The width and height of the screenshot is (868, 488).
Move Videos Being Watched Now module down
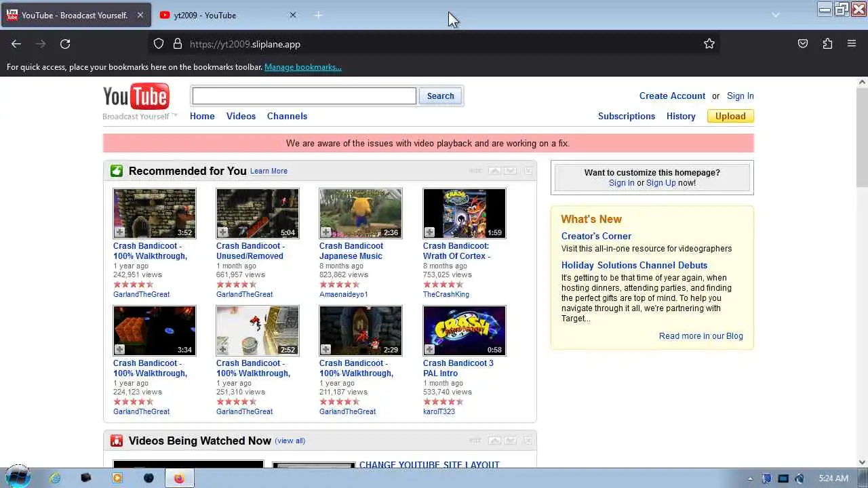pos(511,441)
